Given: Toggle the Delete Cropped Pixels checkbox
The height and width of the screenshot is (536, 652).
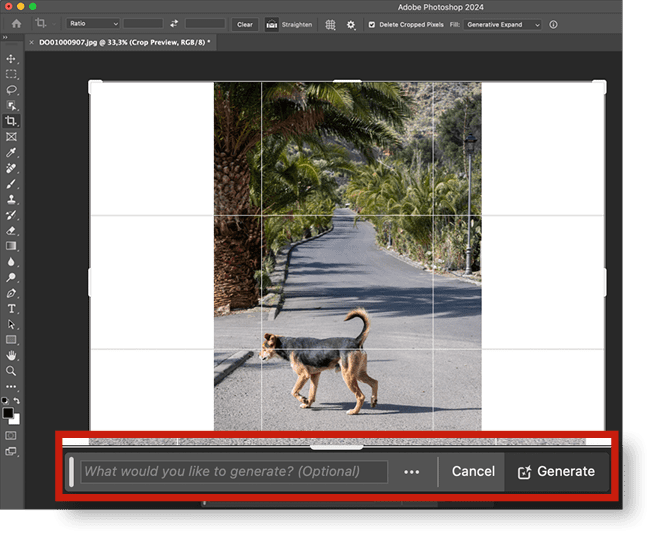Looking at the screenshot, I should click(372, 25).
